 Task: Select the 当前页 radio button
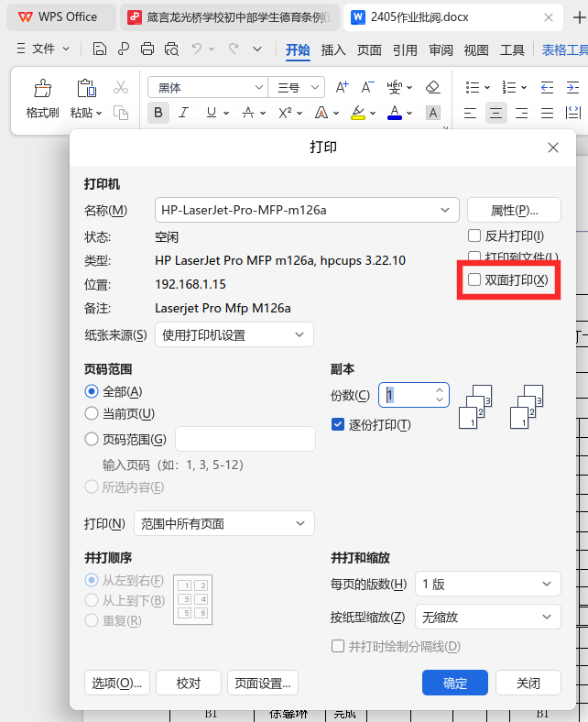[92, 413]
